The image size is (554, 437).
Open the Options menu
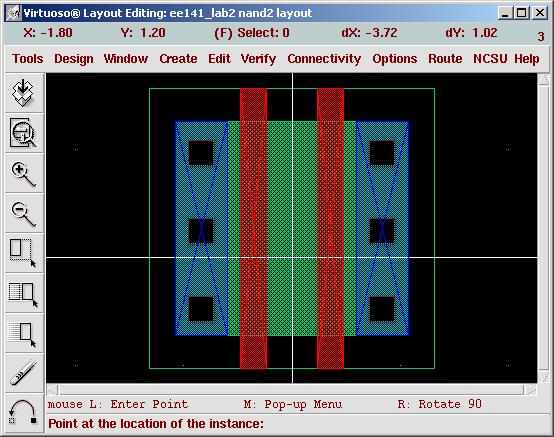395,59
